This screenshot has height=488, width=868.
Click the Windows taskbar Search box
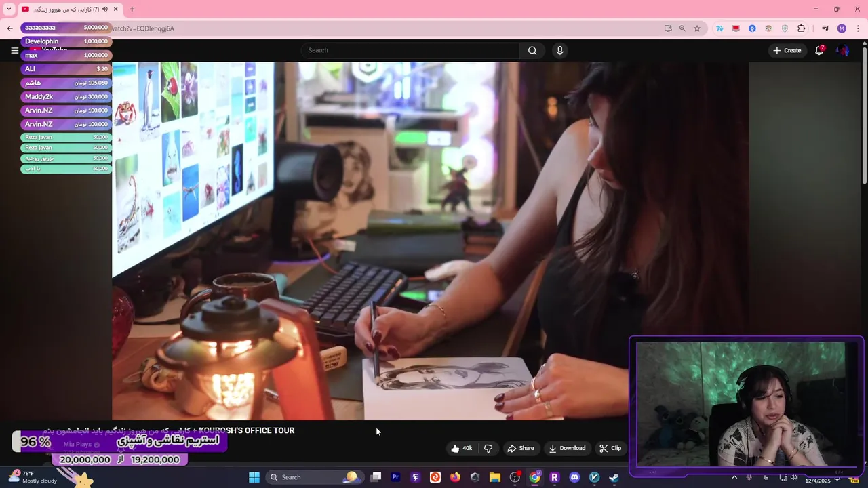point(313,477)
